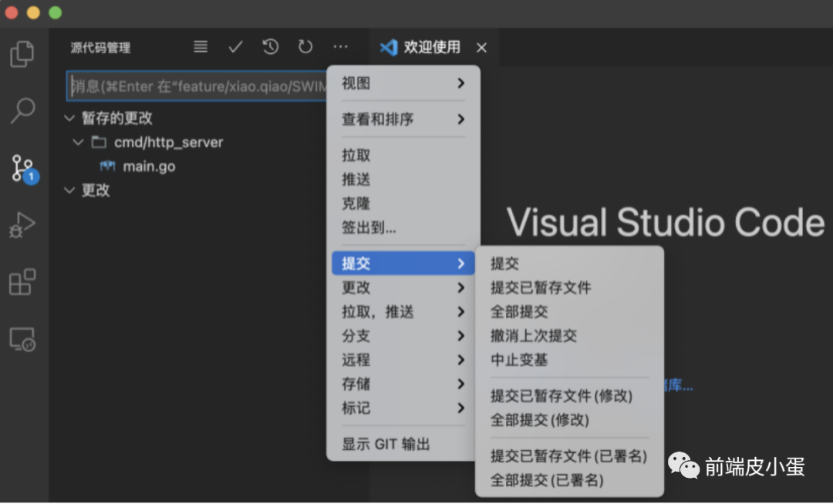This screenshot has width=833, height=504.
Task: Click the more actions ellipsis icon
Action: point(341,47)
